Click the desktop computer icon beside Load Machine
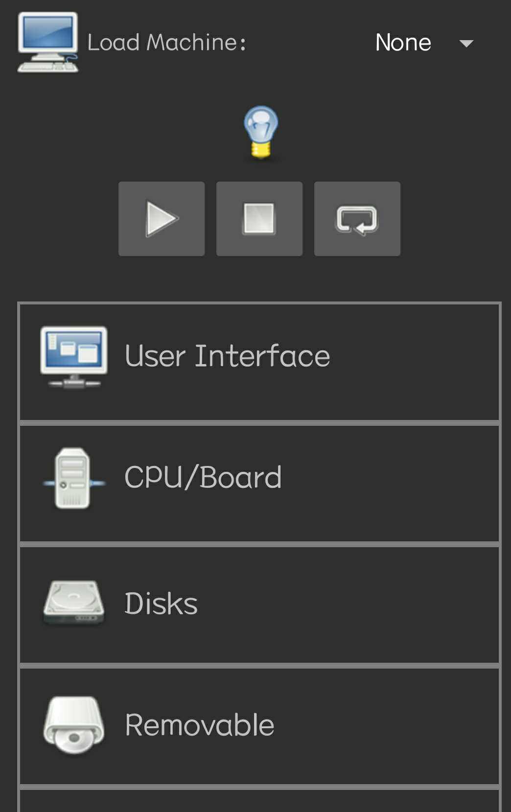 pos(47,43)
